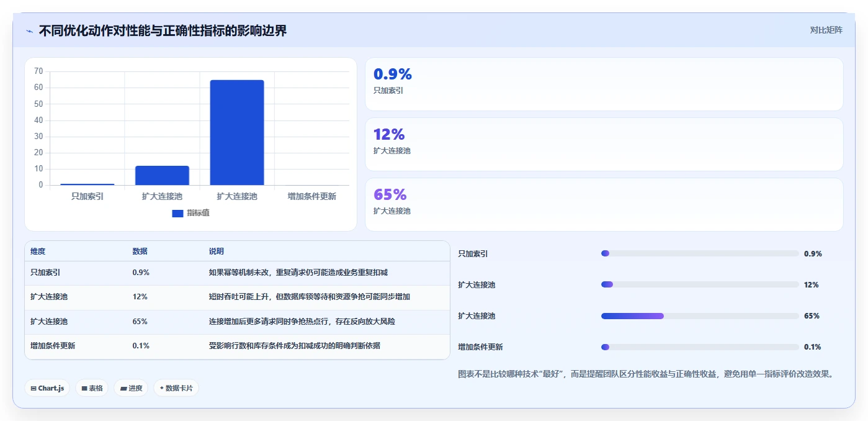Click the 0.1% value beside the progress bar

pyautogui.click(x=813, y=347)
